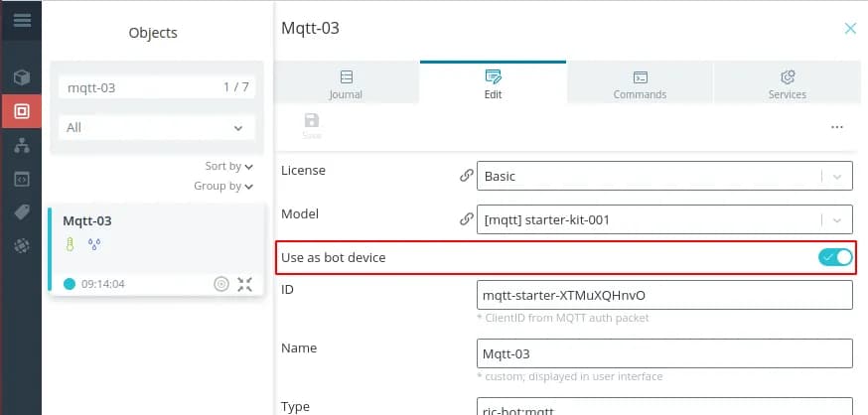Viewport: 868px width, 415px height.
Task: Expand the License Basic dropdown
Action: coord(837,176)
